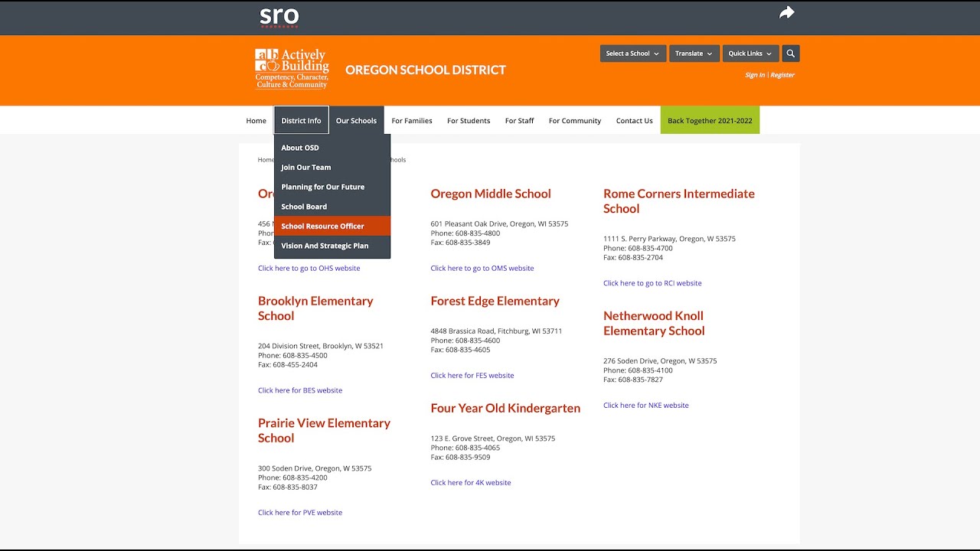
Task: Choose Planning for Our Future entry
Action: pos(332,187)
